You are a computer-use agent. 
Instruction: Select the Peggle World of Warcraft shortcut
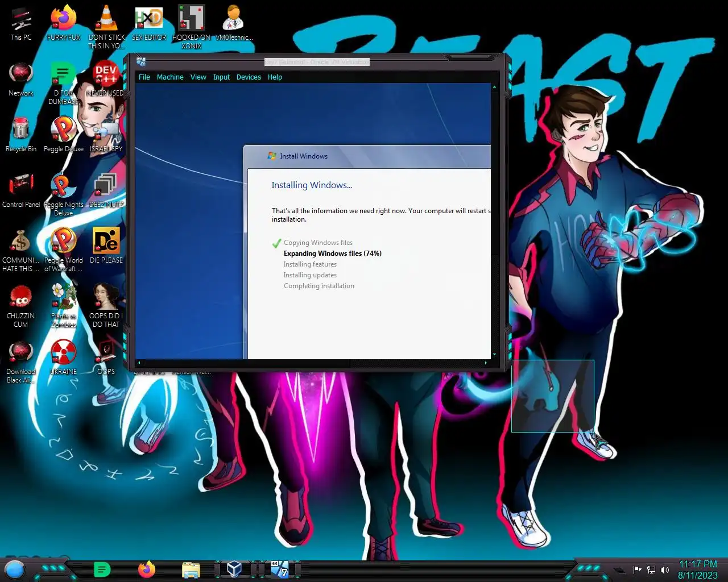[64, 250]
